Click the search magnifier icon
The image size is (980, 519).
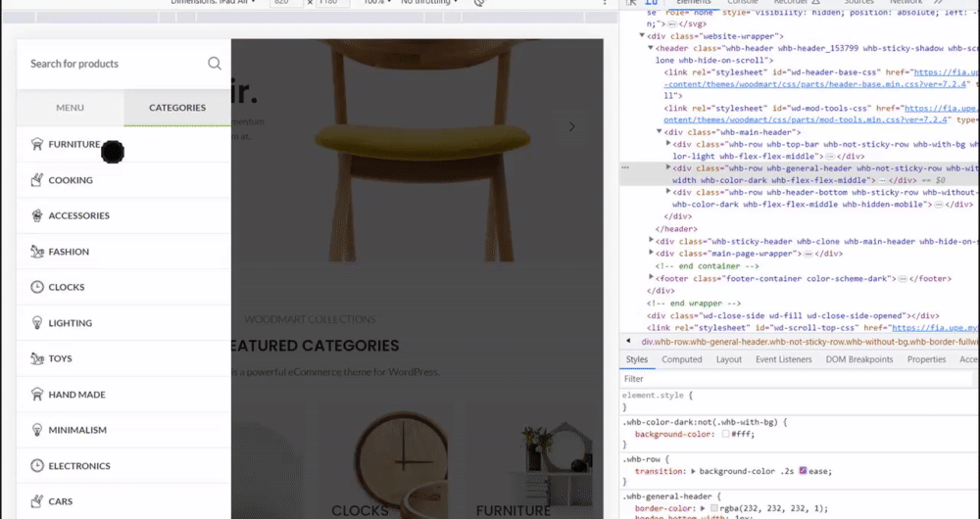pos(215,63)
